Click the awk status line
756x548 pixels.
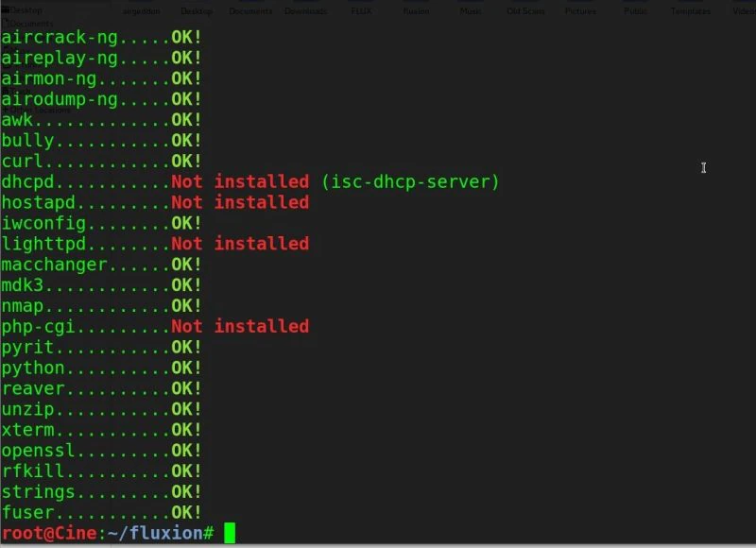[x=101, y=120]
